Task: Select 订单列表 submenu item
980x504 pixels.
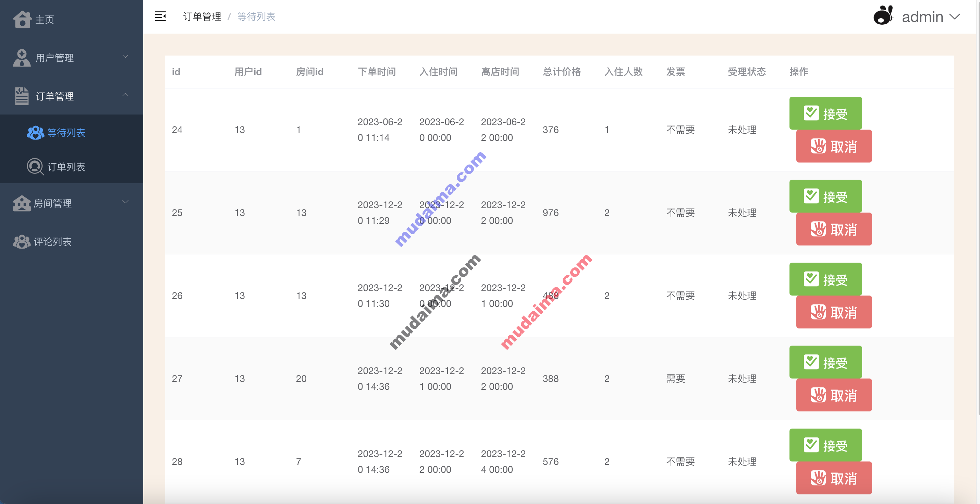Action: coord(72,167)
